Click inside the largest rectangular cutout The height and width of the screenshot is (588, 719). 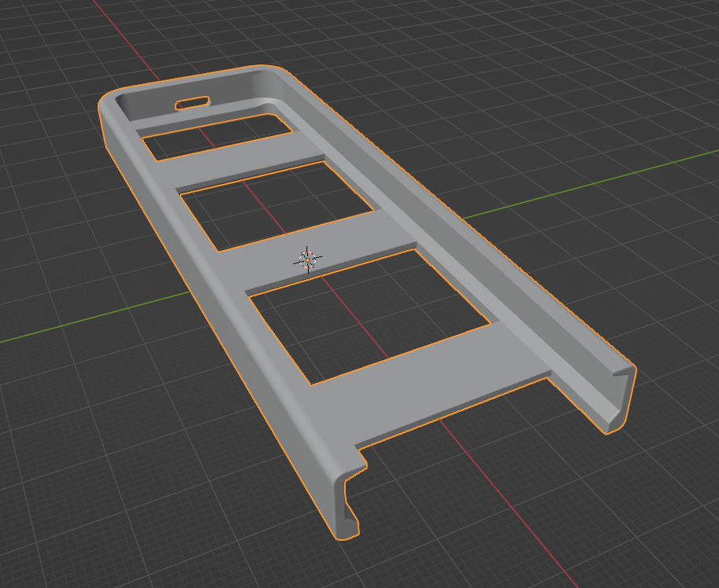369,314
